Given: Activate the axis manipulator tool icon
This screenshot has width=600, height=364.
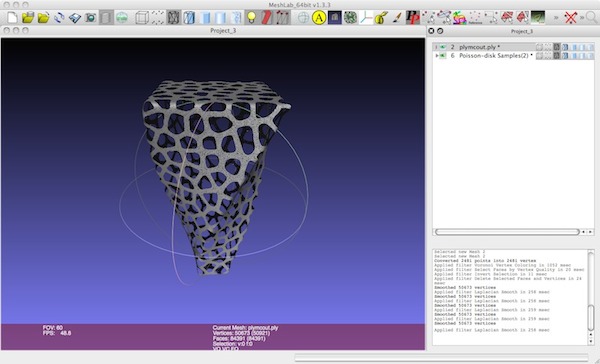Looking at the screenshot, I should coord(366,18).
